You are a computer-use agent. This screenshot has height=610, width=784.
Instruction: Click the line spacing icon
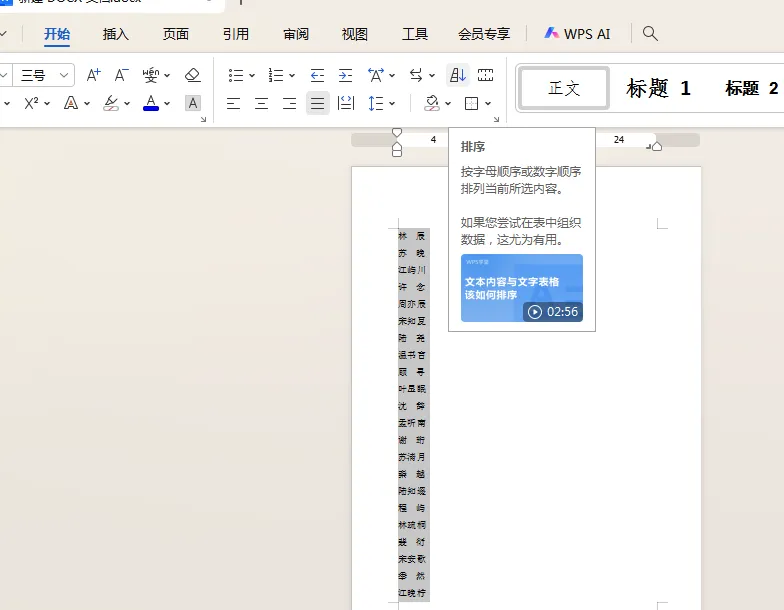(x=376, y=104)
